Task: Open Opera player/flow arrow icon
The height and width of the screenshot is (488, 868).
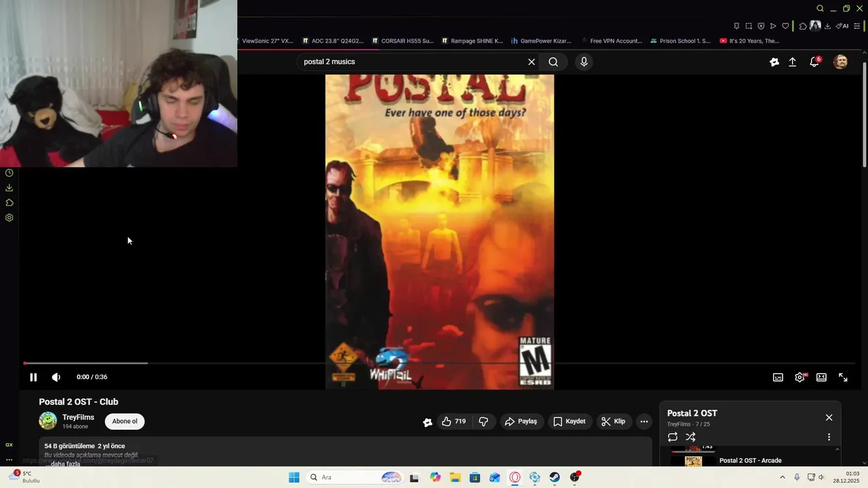Action: tap(773, 26)
